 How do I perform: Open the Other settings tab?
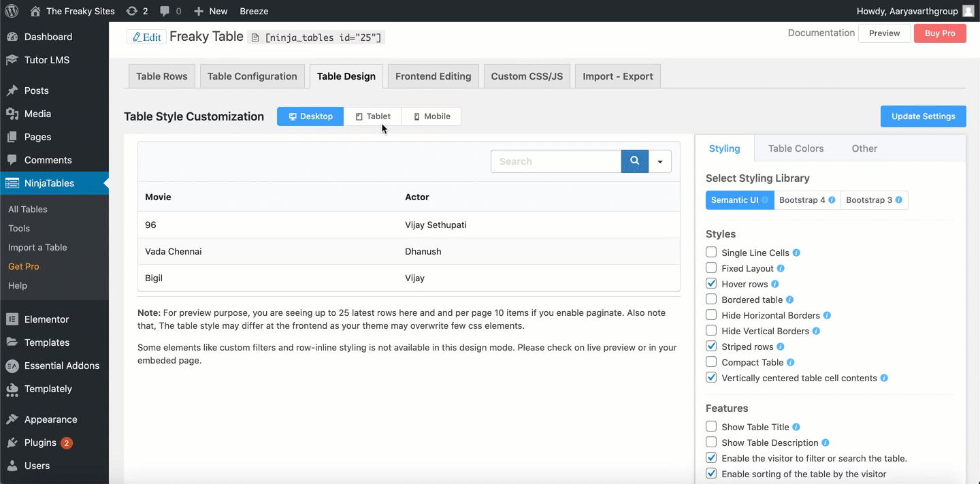tap(864, 148)
